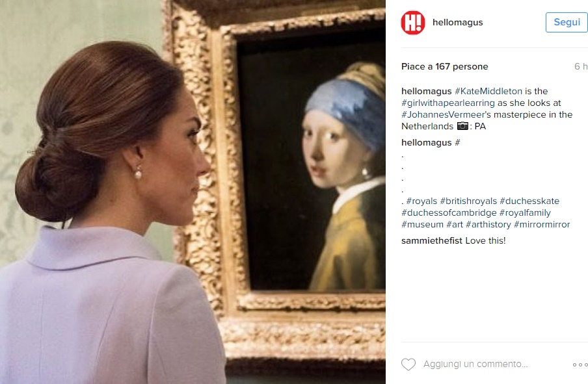
Task: Open the #royals hashtag
Action: [421, 201]
